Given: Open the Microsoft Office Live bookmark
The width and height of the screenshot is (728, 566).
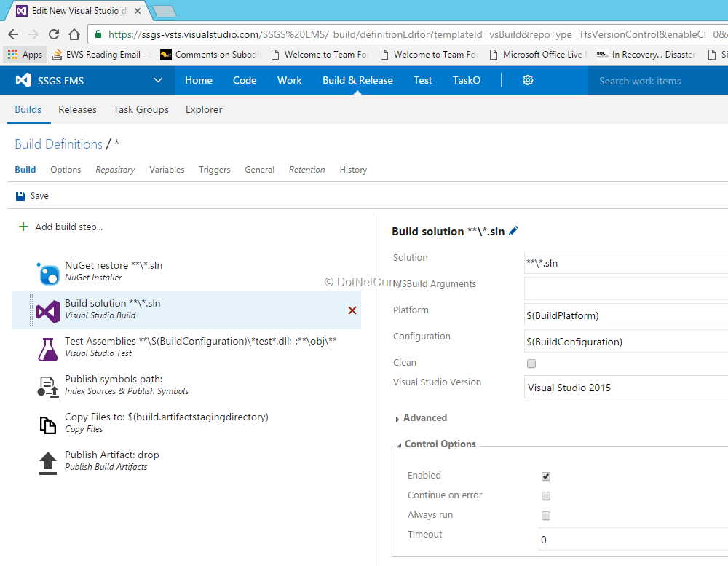Looking at the screenshot, I should pyautogui.click(x=539, y=55).
